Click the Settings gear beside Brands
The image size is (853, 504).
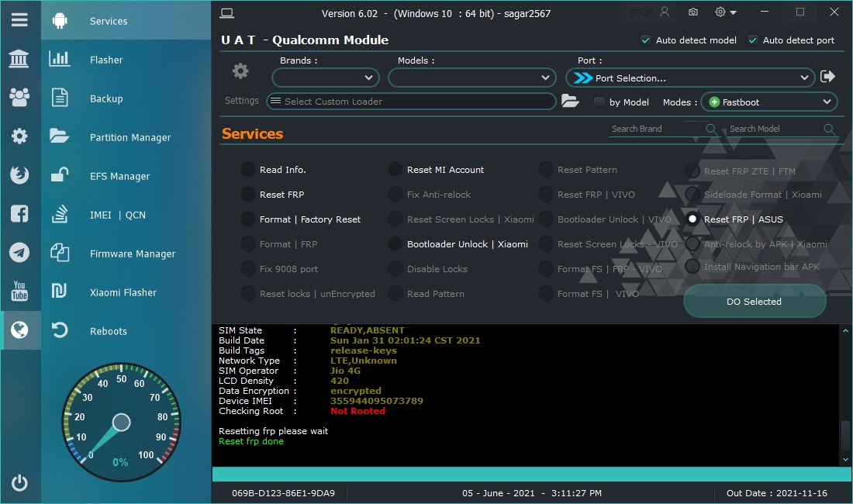tap(240, 71)
